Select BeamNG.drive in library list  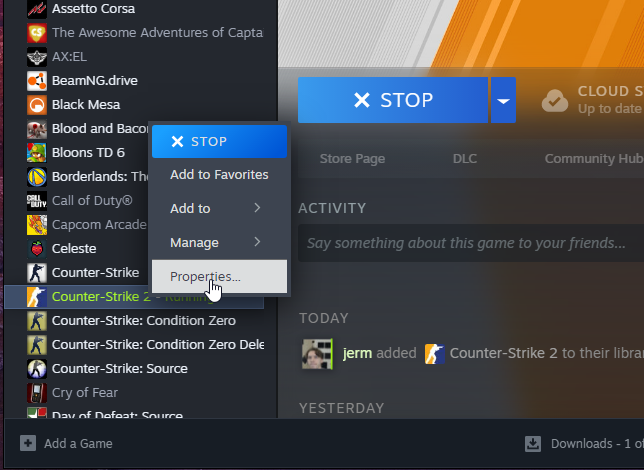(x=95, y=81)
